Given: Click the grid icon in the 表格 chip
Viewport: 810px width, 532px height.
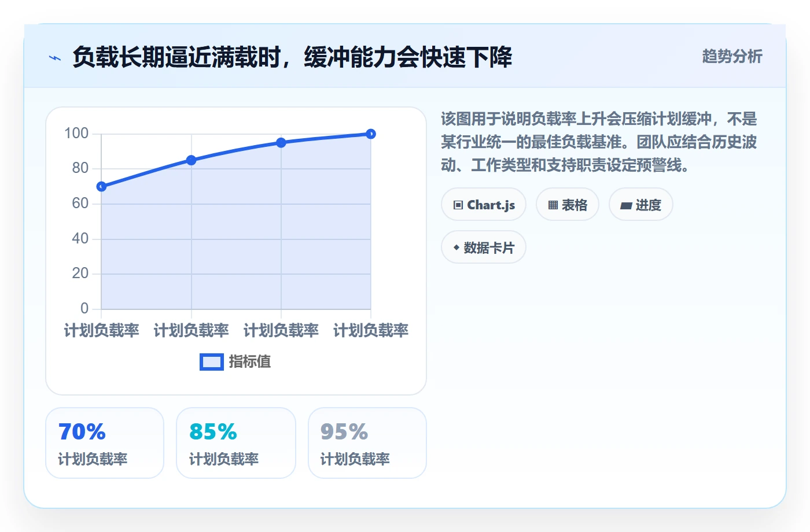Looking at the screenshot, I should pos(553,205).
